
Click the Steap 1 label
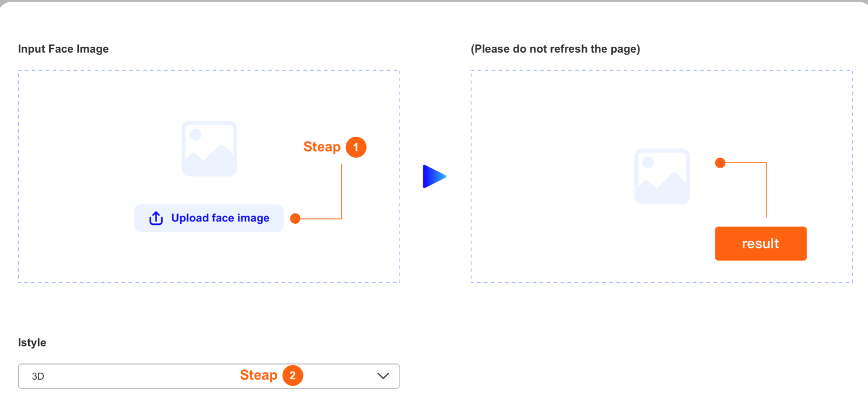[x=322, y=147]
